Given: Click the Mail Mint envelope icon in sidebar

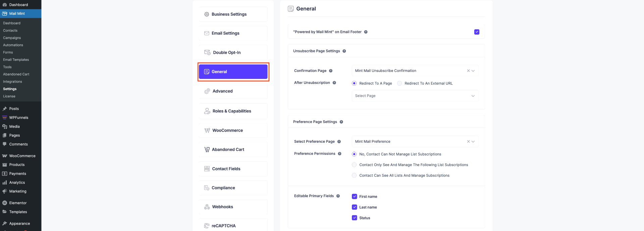Looking at the screenshot, I should click(x=5, y=14).
